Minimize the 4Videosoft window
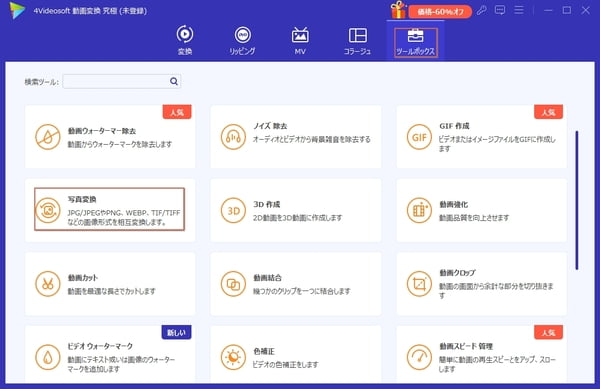 tap(548, 10)
